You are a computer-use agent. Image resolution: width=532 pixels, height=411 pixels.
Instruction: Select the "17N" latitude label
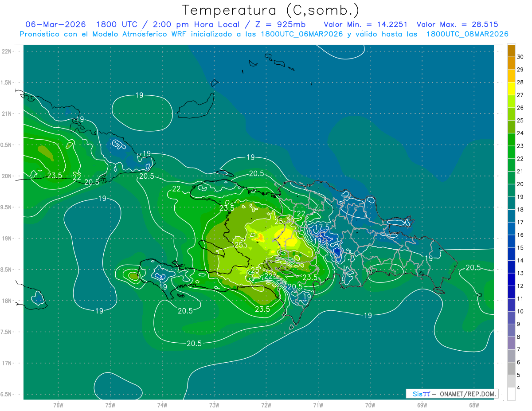tap(7, 363)
